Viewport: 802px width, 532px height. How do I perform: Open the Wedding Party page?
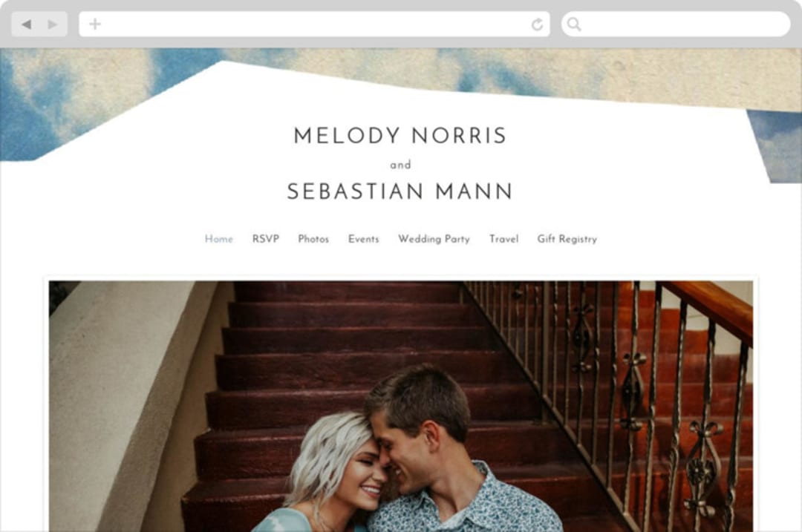coord(434,239)
